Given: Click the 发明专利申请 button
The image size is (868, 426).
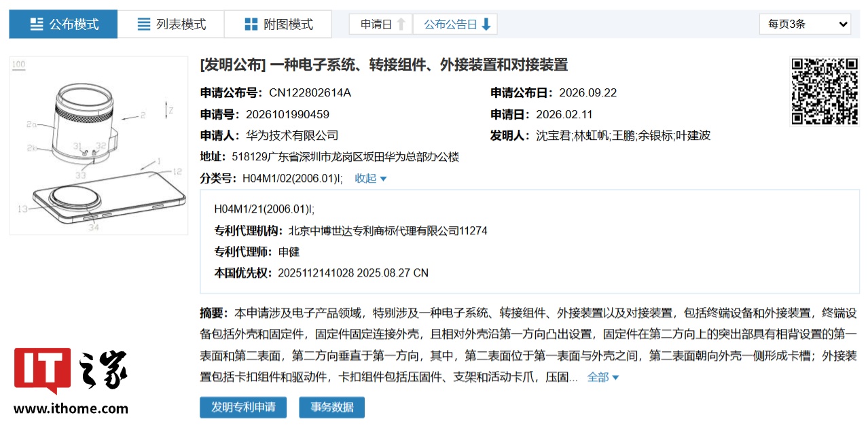Looking at the screenshot, I should click(x=243, y=407).
